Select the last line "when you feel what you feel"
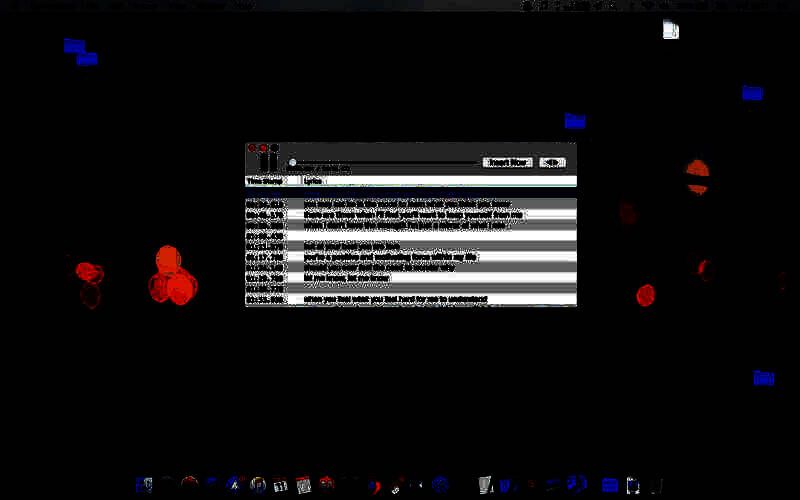 click(400, 299)
